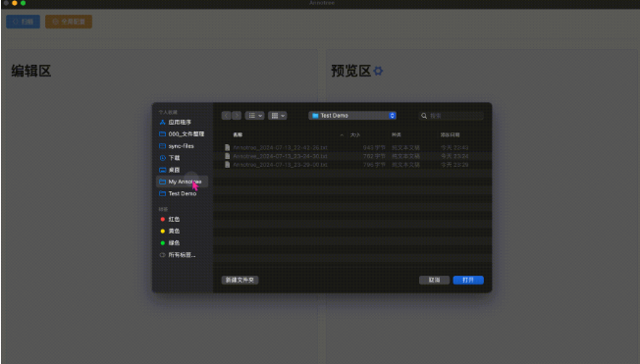Screen dimensions: 640x364
Task: Click the 新建文件夹 button
Action: [x=240, y=280]
